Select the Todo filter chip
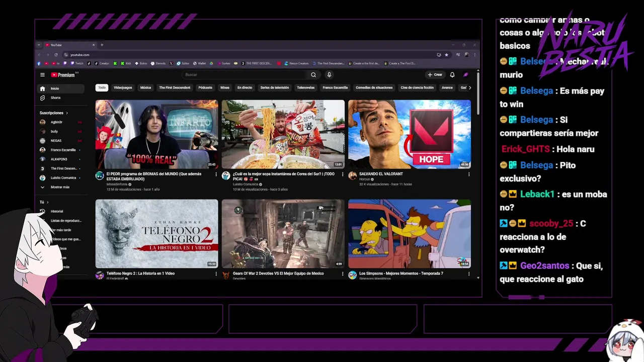 [x=102, y=87]
